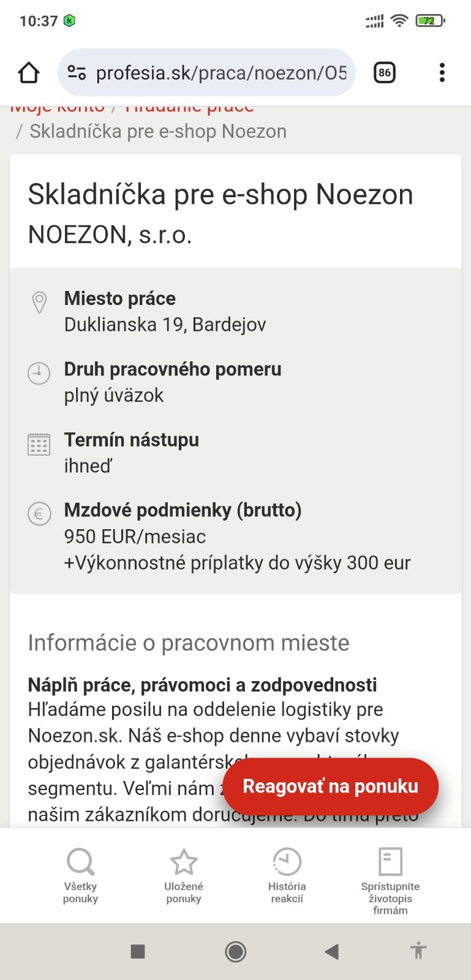The height and width of the screenshot is (980, 471).
Task: Open the Uložené ponuky tab
Action: pos(184,876)
